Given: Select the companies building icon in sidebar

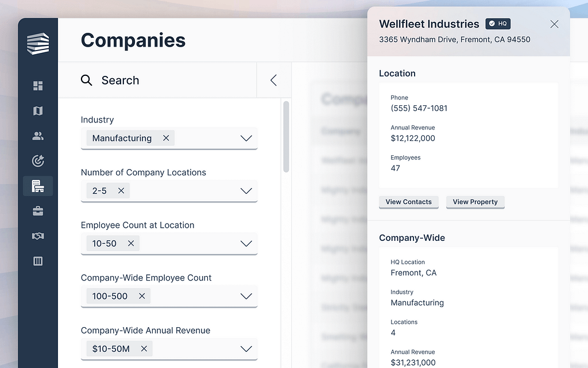Looking at the screenshot, I should coord(38,186).
